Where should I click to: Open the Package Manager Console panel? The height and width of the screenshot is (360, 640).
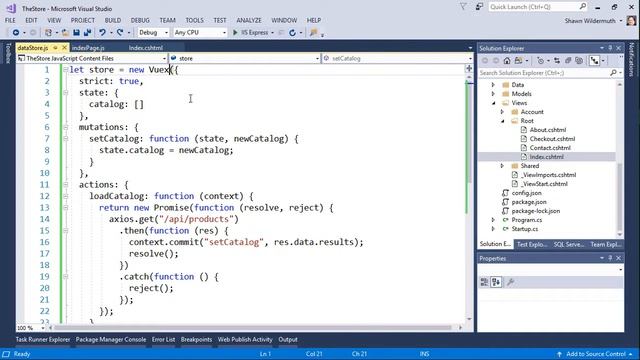(x=111, y=340)
